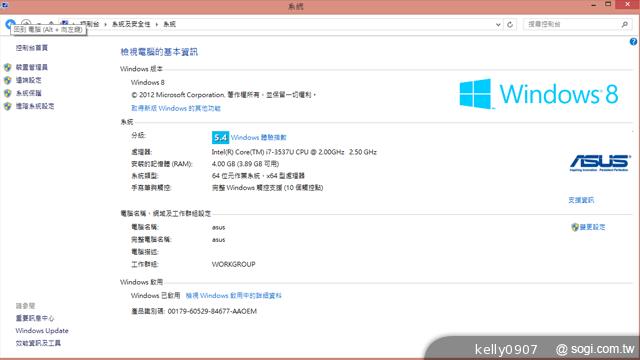Click the 5.4 experience index score badge
Viewport: 640px width, 360px height.
220,138
